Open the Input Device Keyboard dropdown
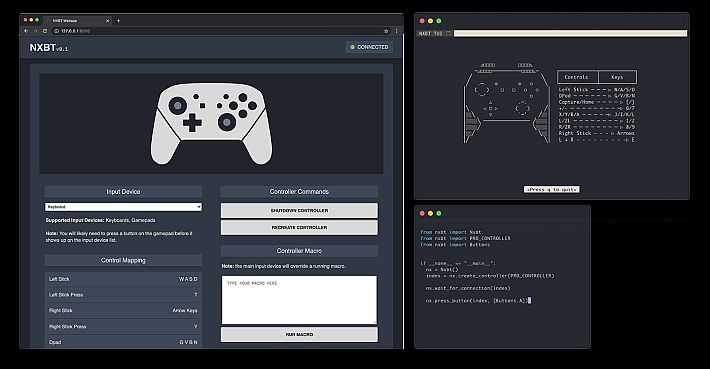This screenshot has width=710, height=369. 123,207
